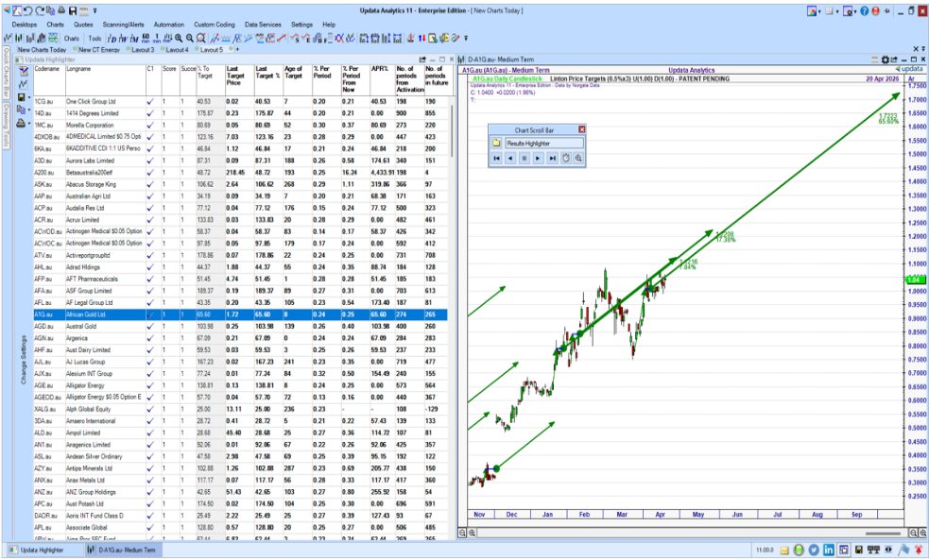The image size is (929, 560).
Task: Click the red up/blue down arrows toolbar icon
Action: 421,39
